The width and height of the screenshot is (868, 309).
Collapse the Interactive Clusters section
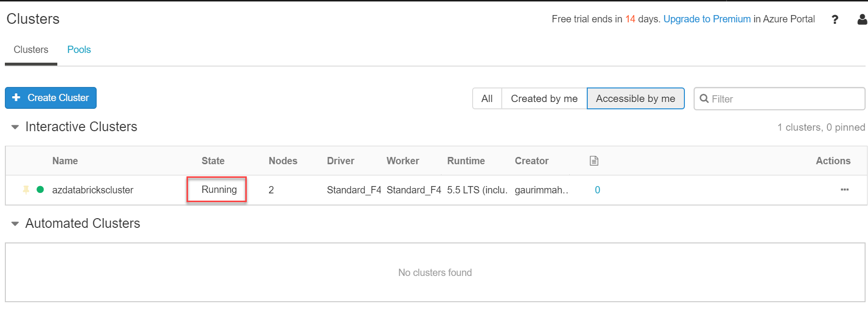click(x=15, y=127)
